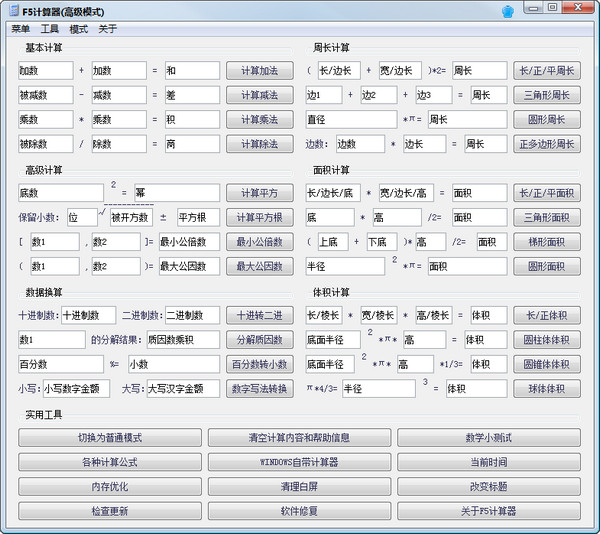This screenshot has height=534, width=600.
Task: Click the 梯形面积 button
Action: (x=547, y=242)
